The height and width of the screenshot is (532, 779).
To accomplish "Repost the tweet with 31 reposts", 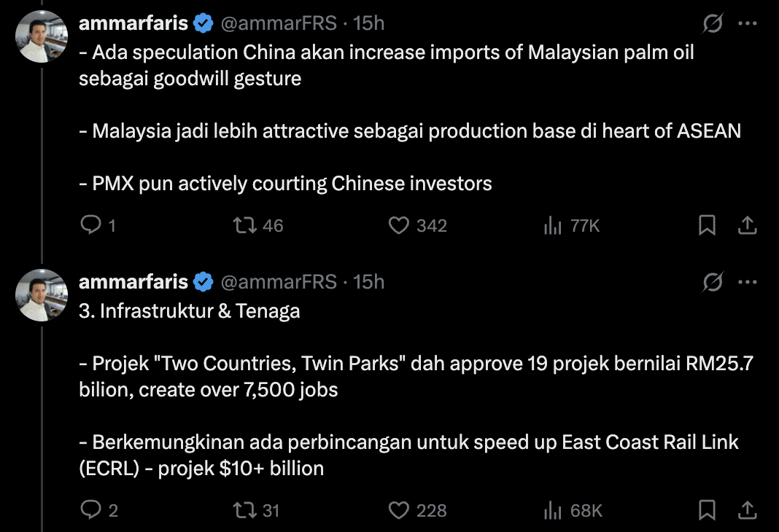I will click(x=242, y=510).
